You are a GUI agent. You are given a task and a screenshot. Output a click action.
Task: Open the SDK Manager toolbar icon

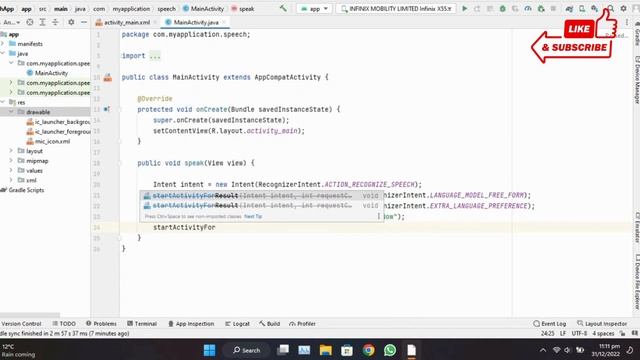coord(595,8)
